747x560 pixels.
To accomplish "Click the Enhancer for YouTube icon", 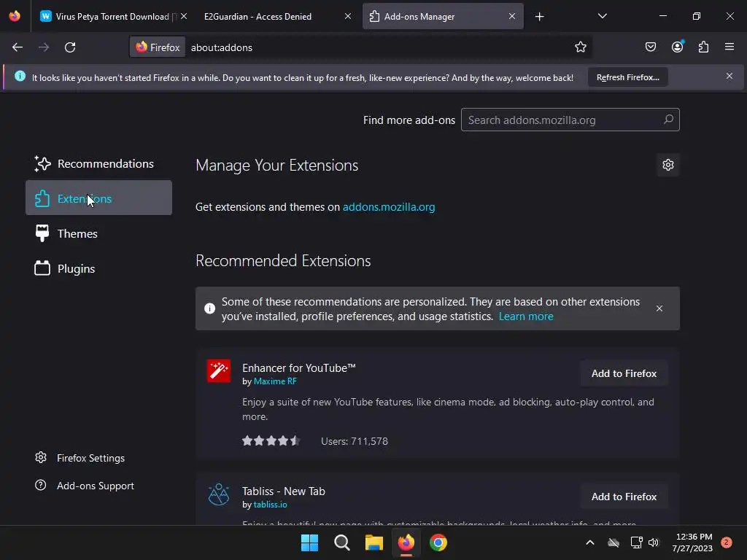I will click(x=219, y=371).
